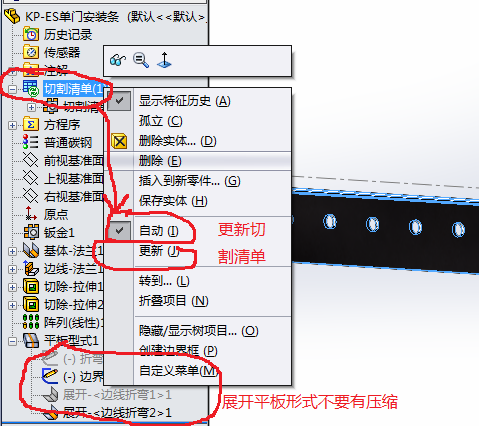
Task: Click the 原点 origin icon
Action: coord(31,214)
